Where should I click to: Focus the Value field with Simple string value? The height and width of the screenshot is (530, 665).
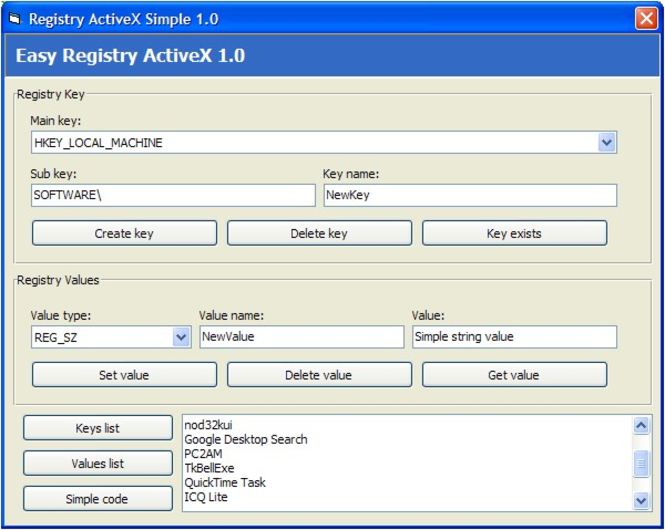point(514,337)
